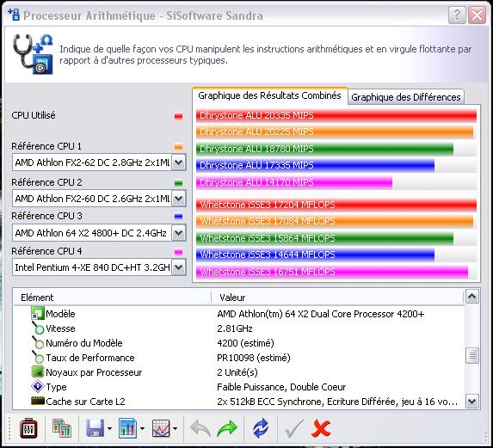The width and height of the screenshot is (493, 448).
Task: Click the Noyaux par Processeur chip icon
Action: 38,372
